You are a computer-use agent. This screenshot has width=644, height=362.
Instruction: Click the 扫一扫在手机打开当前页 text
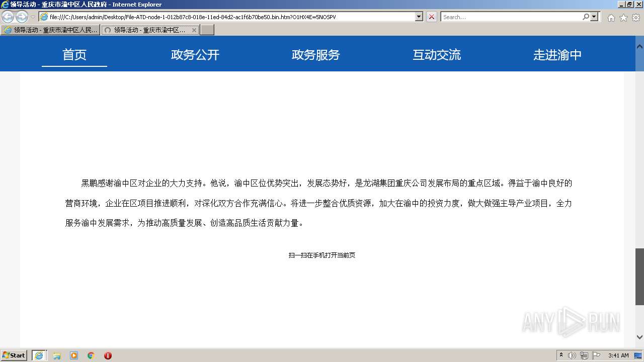click(x=322, y=255)
